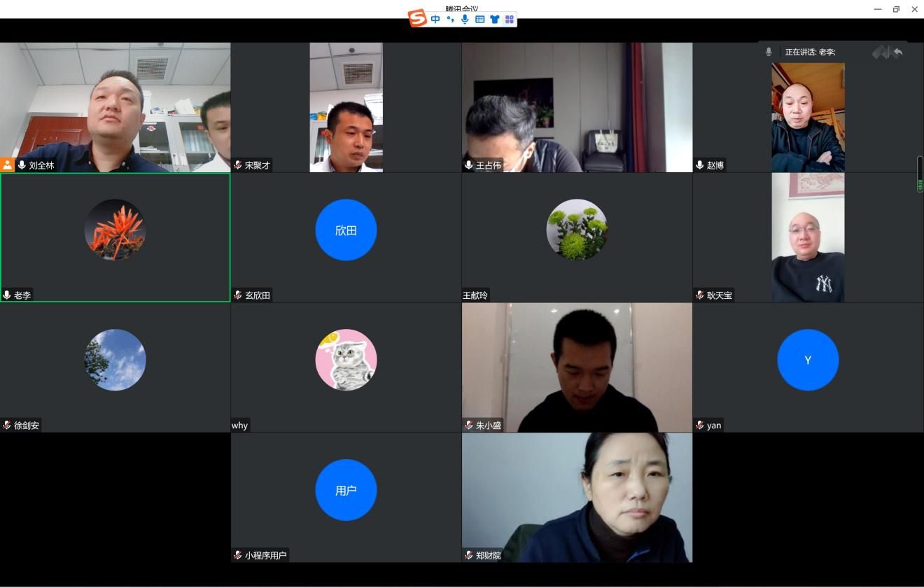Toggle Chinese/English input mode on IME bar
The width and height of the screenshot is (924, 588).
[x=435, y=20]
